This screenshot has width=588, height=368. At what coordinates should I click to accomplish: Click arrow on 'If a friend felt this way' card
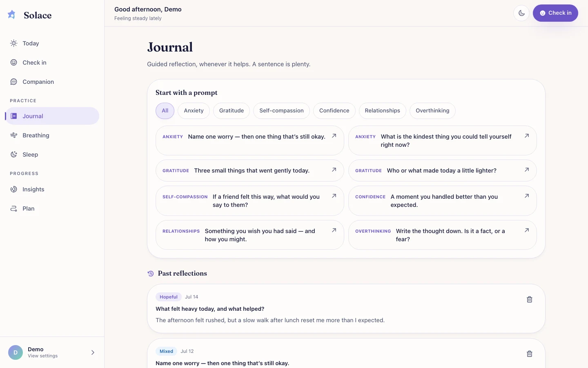334,196
